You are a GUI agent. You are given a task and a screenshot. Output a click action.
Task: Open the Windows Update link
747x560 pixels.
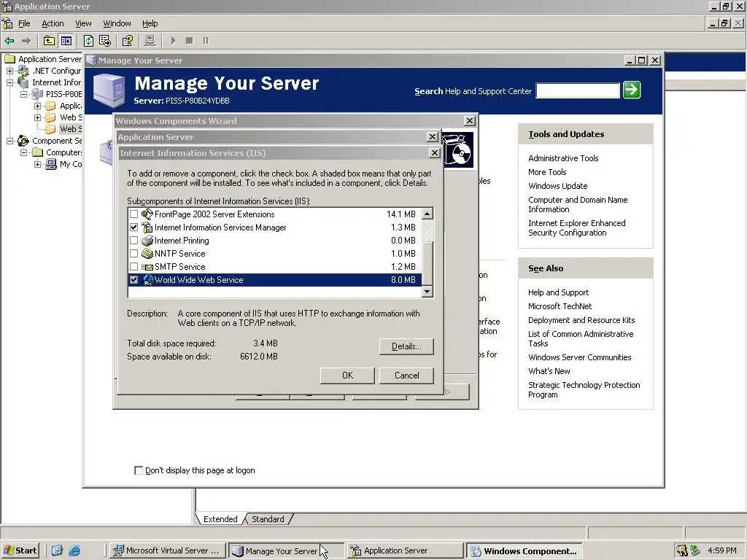(557, 186)
